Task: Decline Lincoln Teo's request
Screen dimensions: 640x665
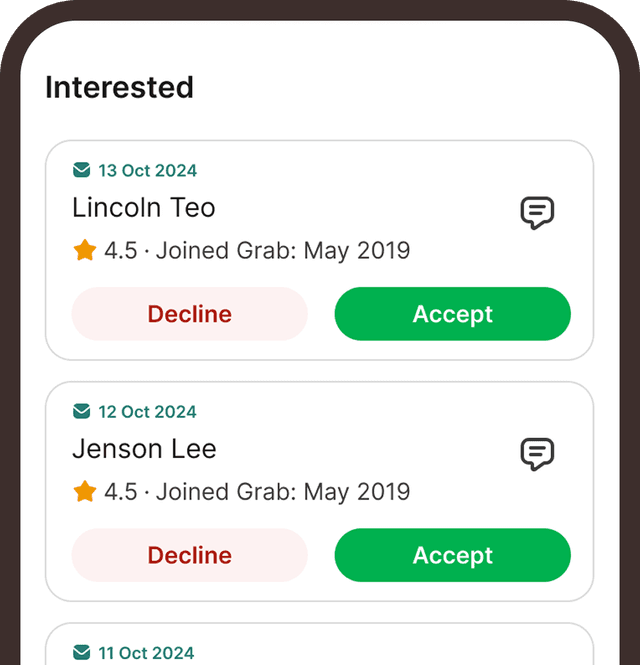Action: [x=189, y=314]
